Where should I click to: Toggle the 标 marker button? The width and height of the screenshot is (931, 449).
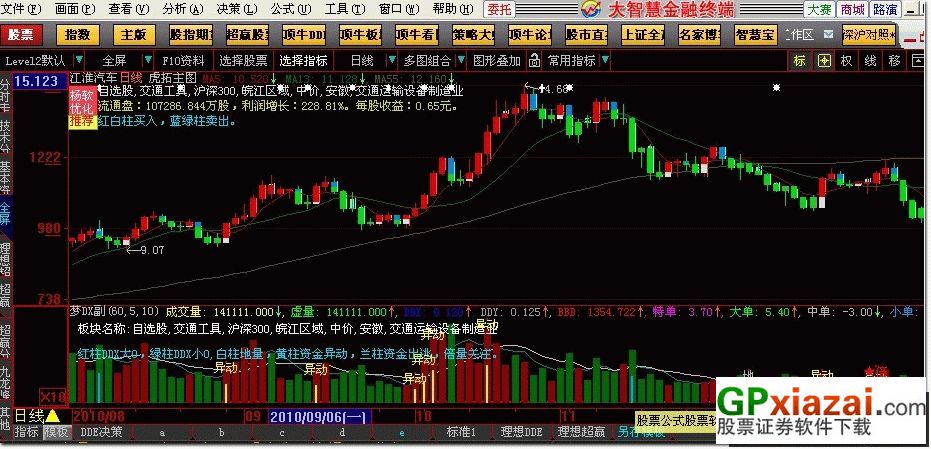click(799, 60)
